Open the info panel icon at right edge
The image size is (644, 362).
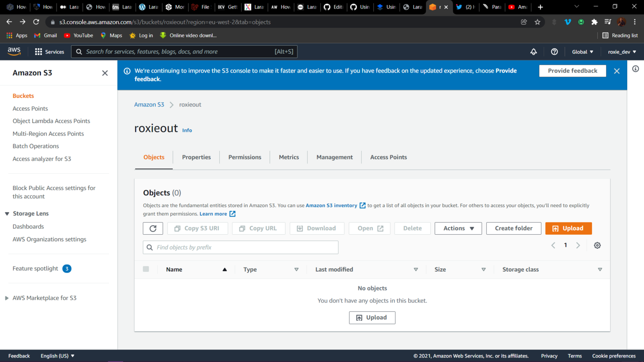(x=635, y=69)
